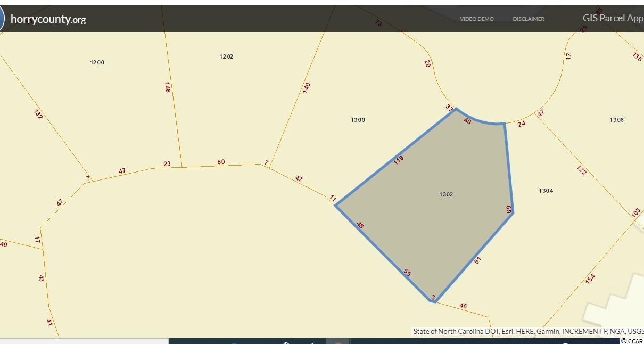
Task: Select the highlighted parcel 1302
Action: tap(446, 195)
